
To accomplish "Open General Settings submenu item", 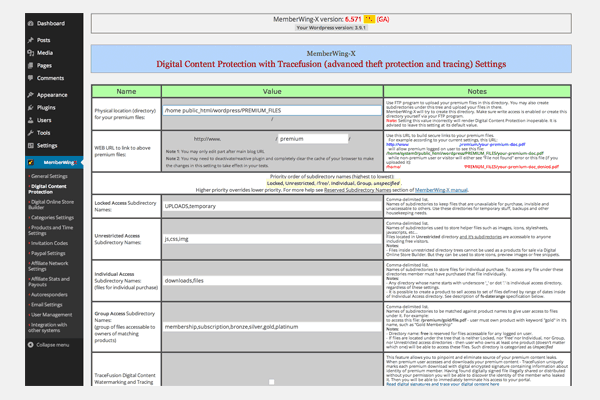I will point(50,176).
